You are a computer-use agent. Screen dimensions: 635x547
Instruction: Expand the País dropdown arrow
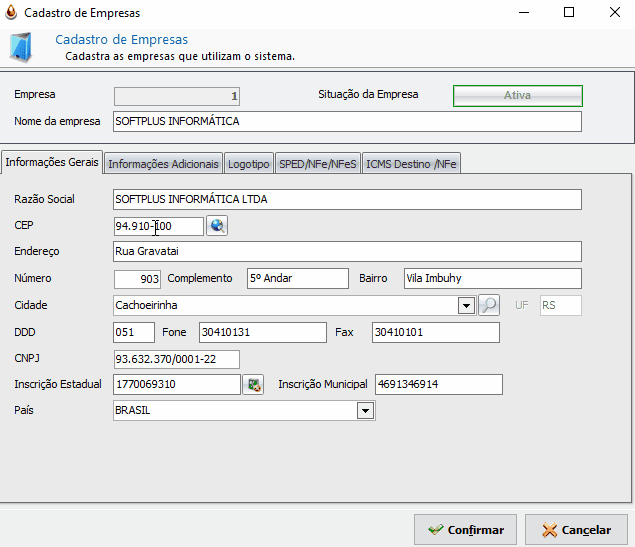[366, 411]
